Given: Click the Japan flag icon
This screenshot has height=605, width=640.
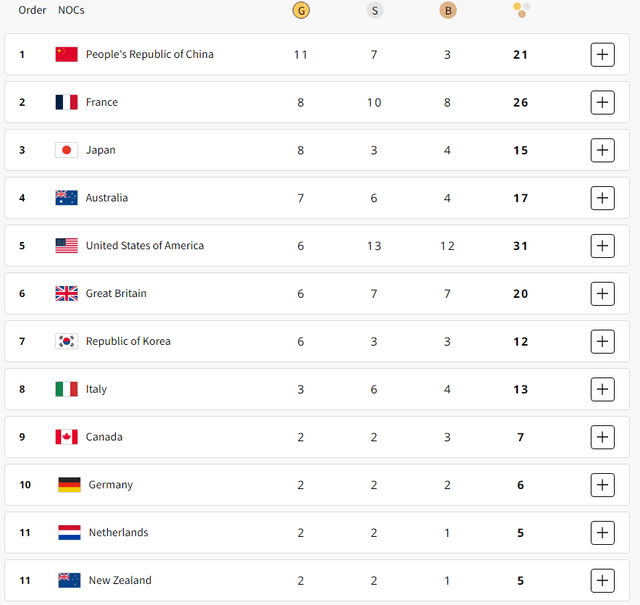Looking at the screenshot, I should coord(67,150).
